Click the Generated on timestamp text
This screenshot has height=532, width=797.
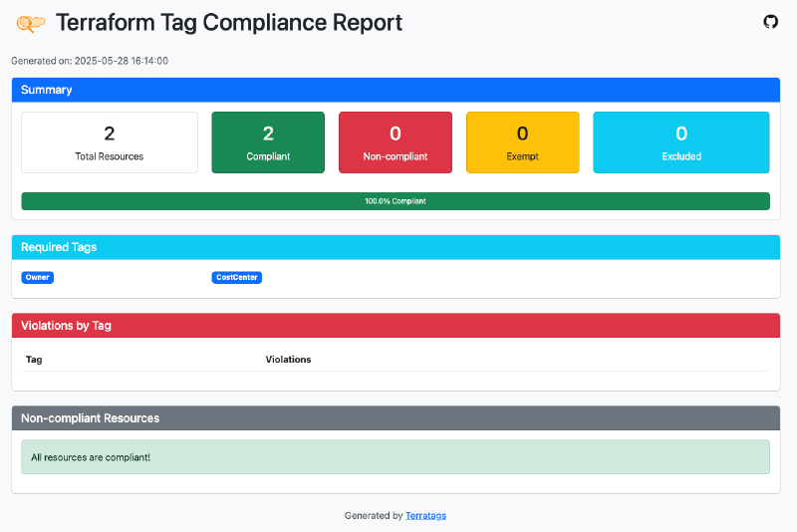point(90,61)
